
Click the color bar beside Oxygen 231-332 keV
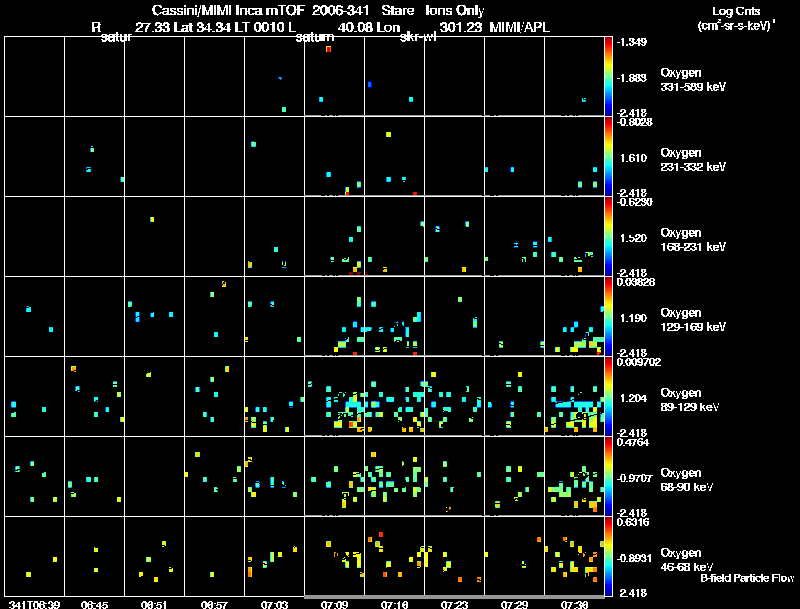pyautogui.click(x=608, y=156)
